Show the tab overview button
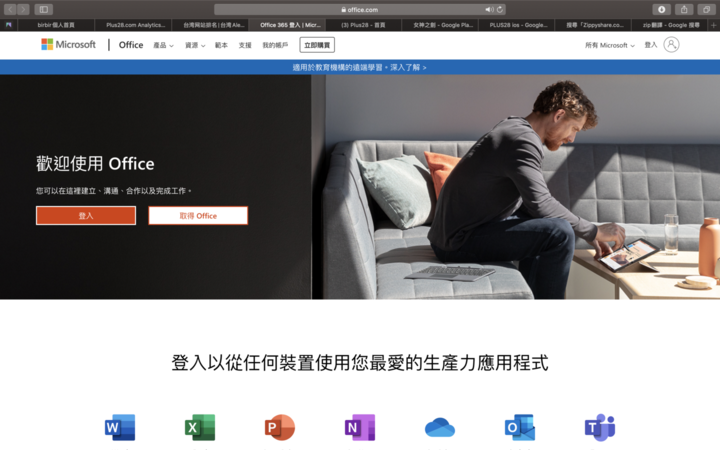 pyautogui.click(x=706, y=9)
